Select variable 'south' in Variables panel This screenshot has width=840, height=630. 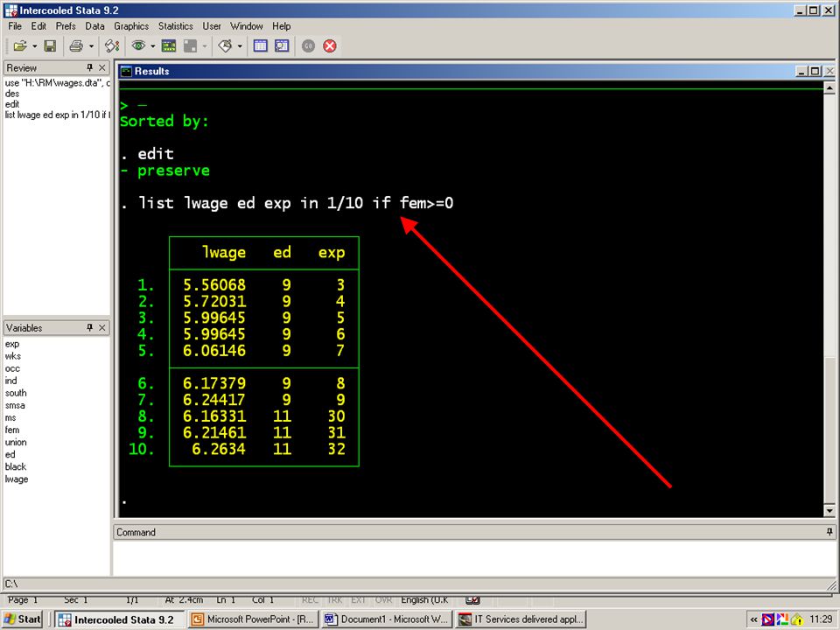16,393
